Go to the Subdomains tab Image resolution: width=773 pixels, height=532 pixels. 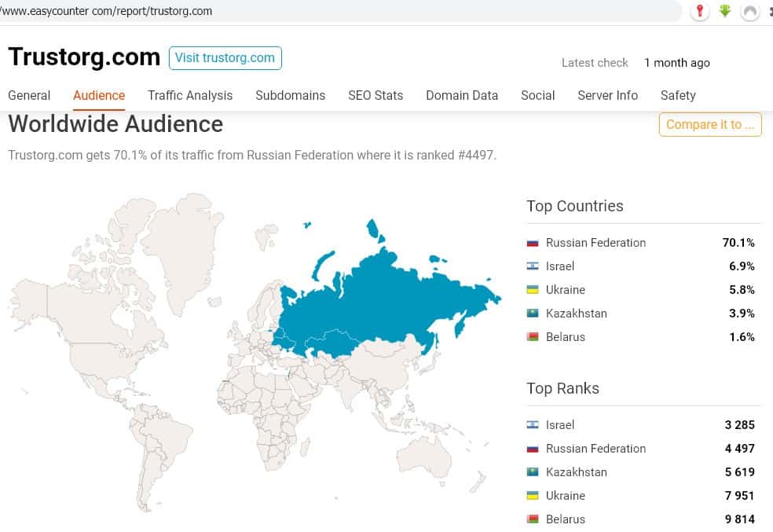point(290,95)
